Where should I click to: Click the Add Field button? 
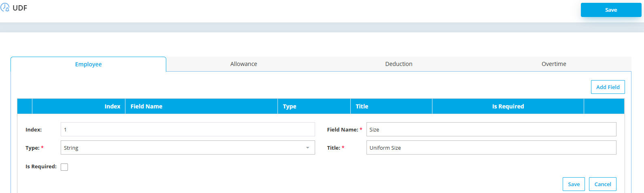tap(608, 87)
